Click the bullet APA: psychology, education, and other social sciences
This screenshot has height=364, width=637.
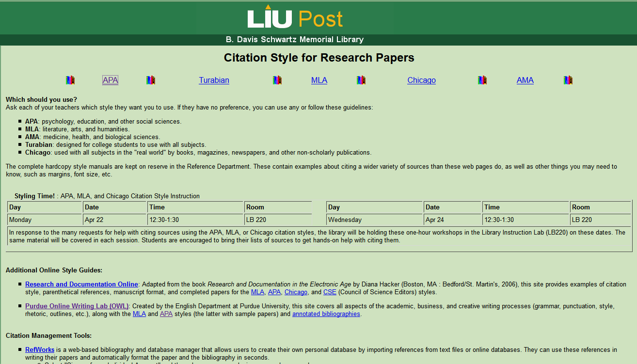click(x=103, y=122)
